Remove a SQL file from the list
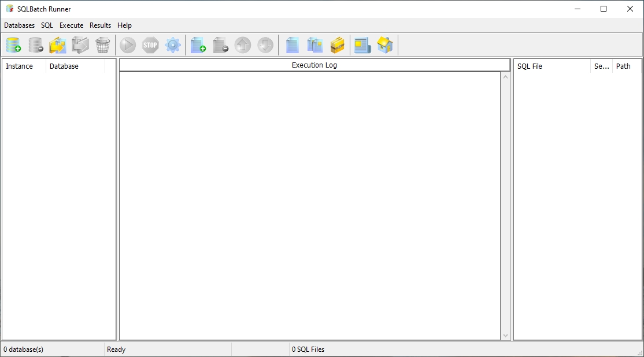 220,45
